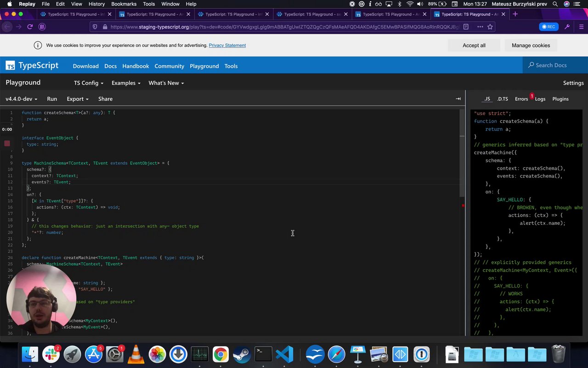Image resolution: width=588 pixels, height=368 pixels.
Task: Click the Playground nav link in header
Action: coord(204,66)
